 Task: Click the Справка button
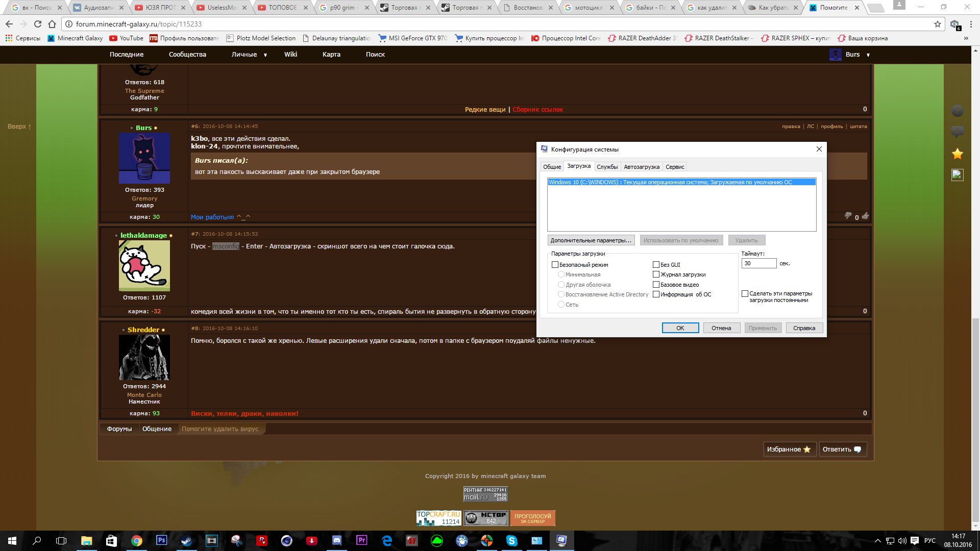click(x=804, y=328)
